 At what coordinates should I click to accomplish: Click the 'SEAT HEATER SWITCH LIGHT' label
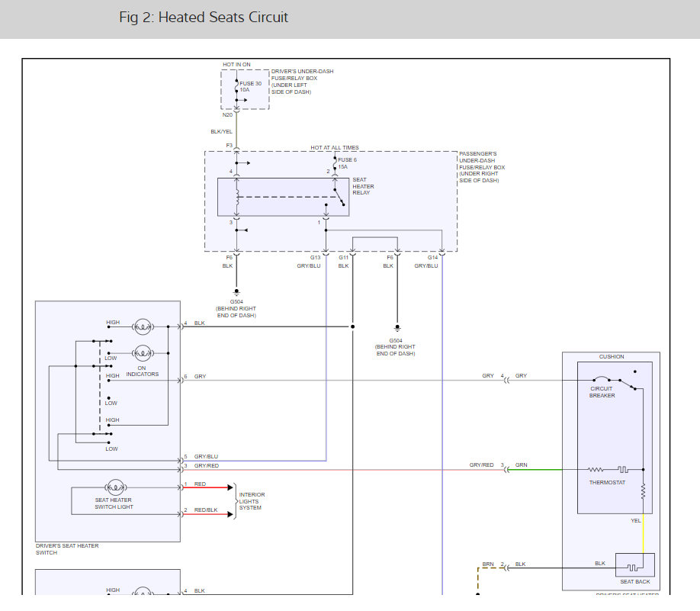coord(114,503)
